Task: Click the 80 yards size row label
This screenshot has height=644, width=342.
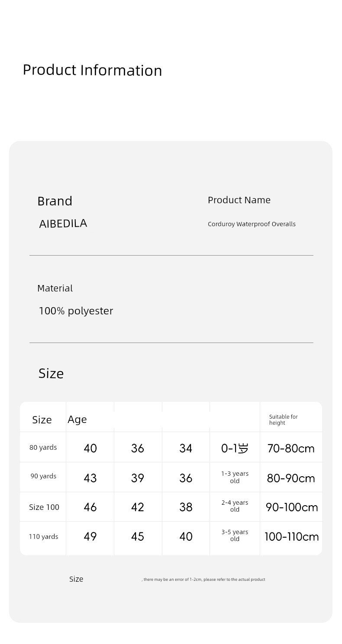Action: point(43,447)
